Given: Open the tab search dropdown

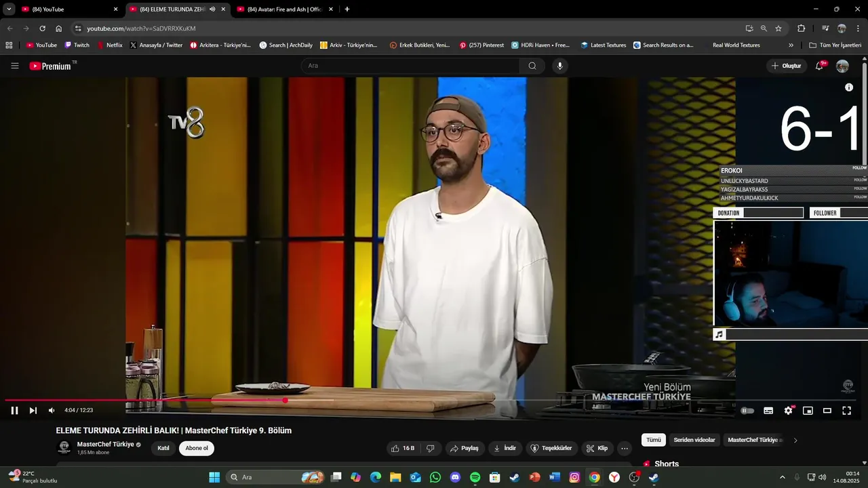Looking at the screenshot, I should [x=9, y=9].
